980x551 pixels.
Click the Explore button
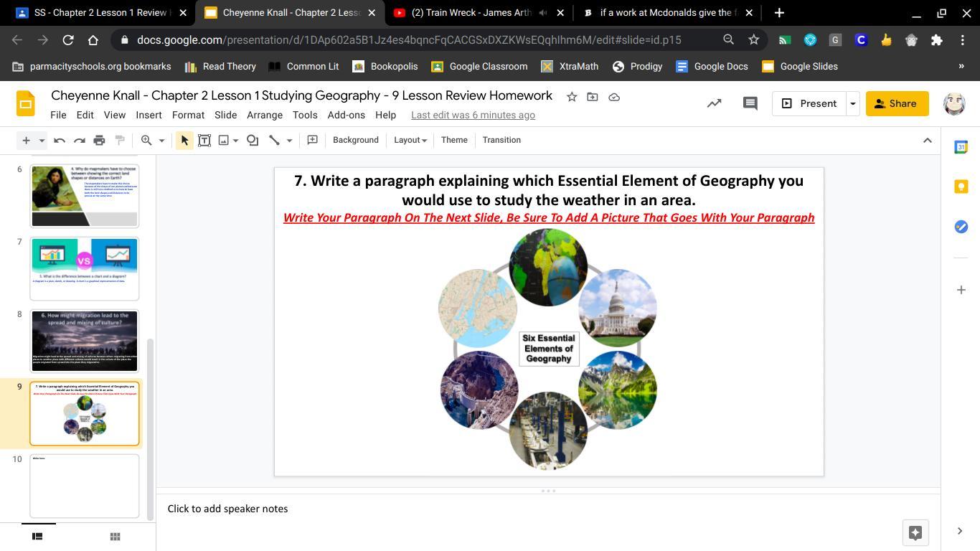pyautogui.click(x=915, y=532)
